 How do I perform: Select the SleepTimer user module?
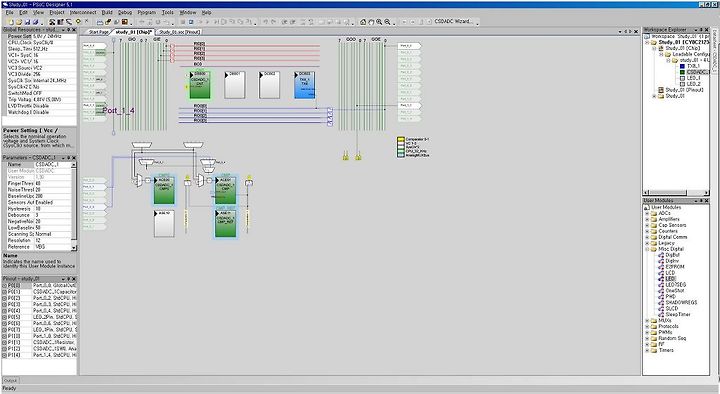(x=678, y=315)
